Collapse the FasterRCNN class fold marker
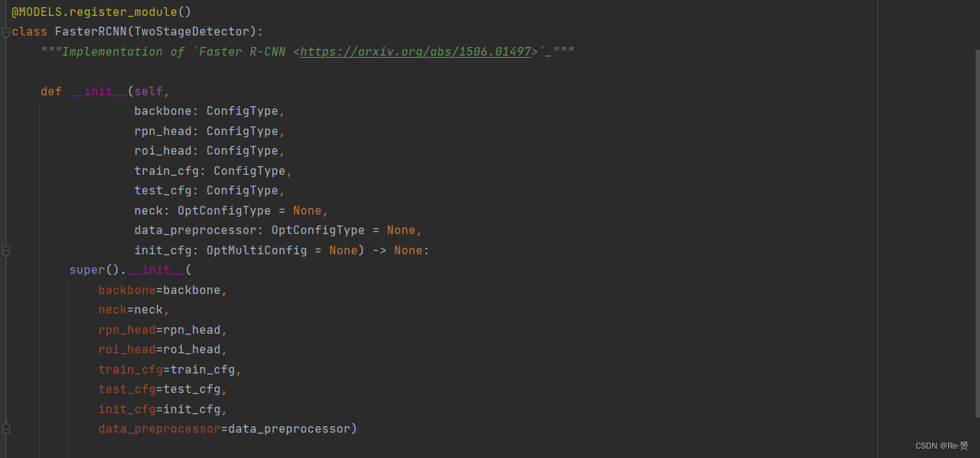Image resolution: width=980 pixels, height=458 pixels. click(x=6, y=33)
